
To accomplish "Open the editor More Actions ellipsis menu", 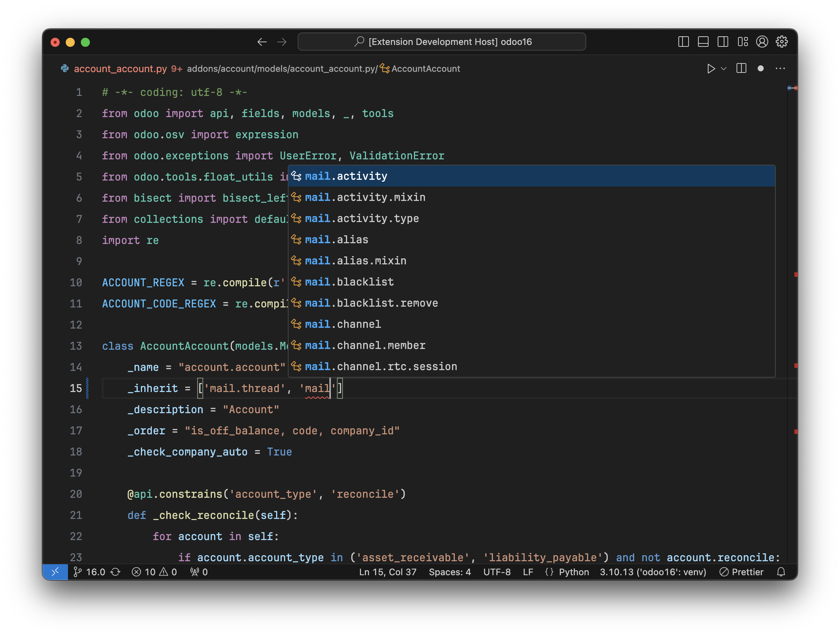I will pos(780,69).
